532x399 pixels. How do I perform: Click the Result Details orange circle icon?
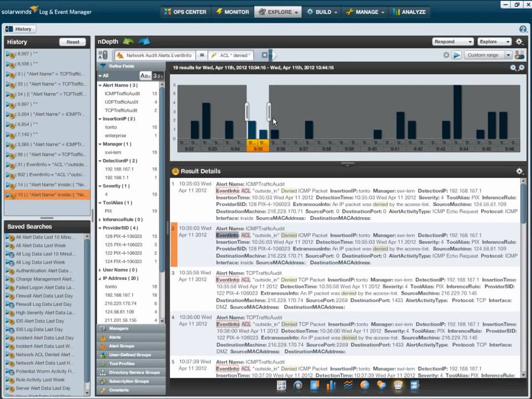pos(175,171)
